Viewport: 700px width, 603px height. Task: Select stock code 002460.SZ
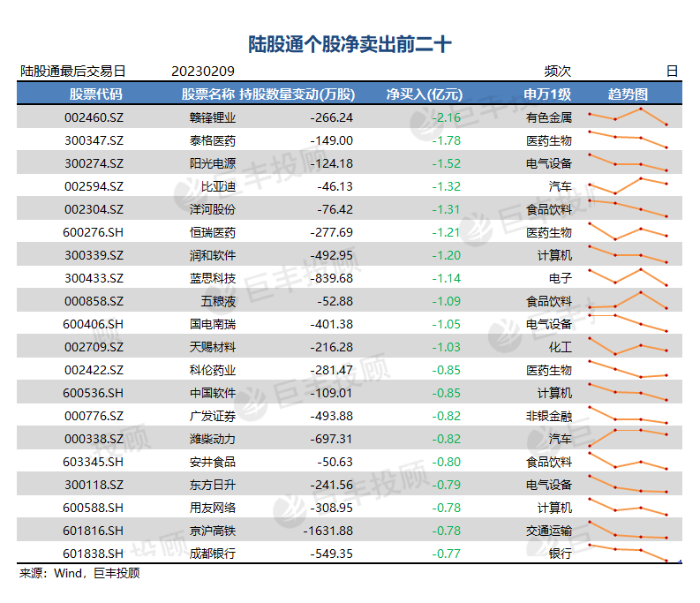tap(94, 117)
